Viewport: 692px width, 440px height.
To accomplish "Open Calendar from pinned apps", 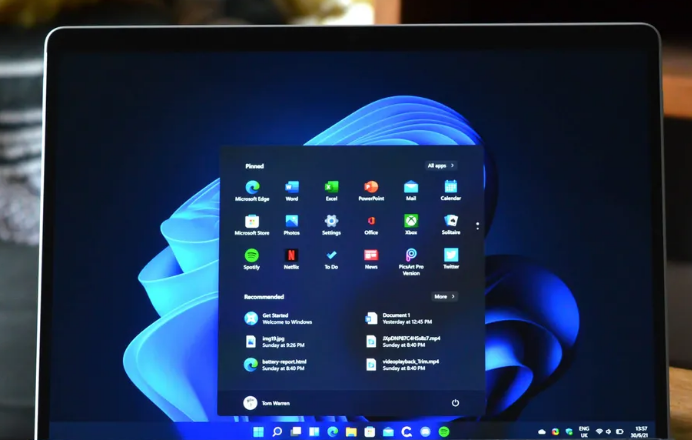I will (451, 190).
